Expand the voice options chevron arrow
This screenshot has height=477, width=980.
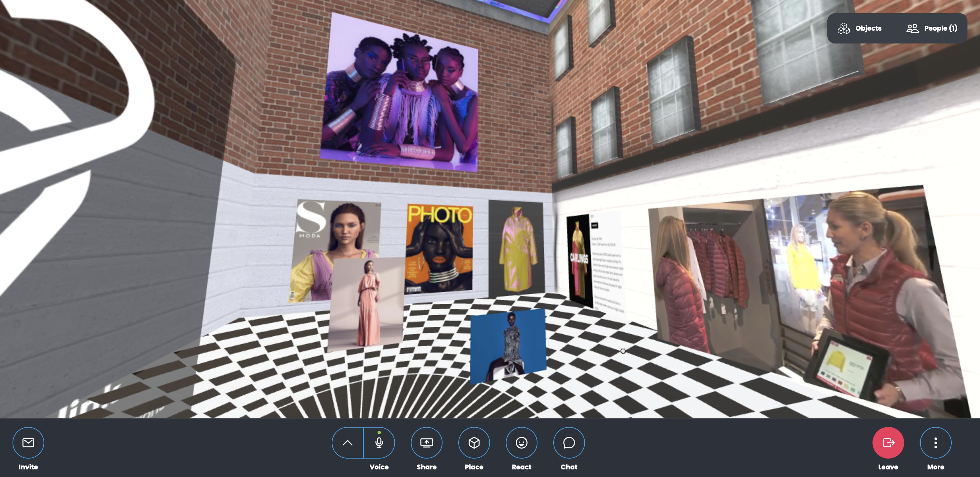(347, 443)
